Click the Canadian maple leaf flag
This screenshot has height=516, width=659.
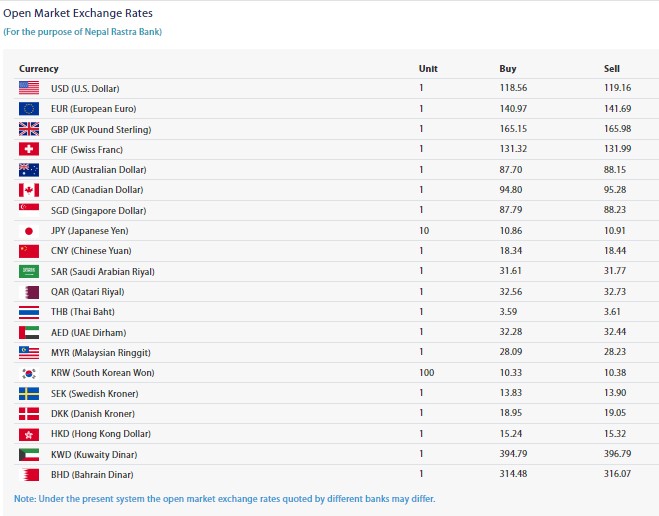pyautogui.click(x=29, y=190)
